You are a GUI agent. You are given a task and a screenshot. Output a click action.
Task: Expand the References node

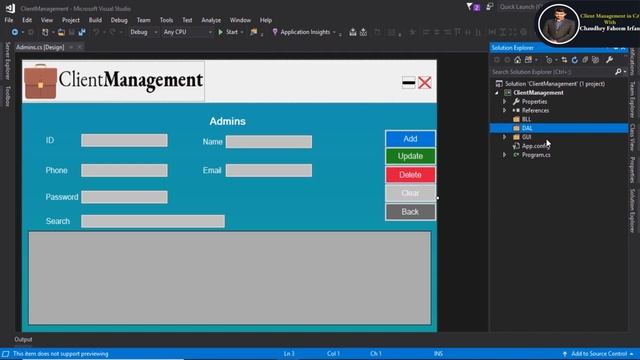tap(504, 110)
